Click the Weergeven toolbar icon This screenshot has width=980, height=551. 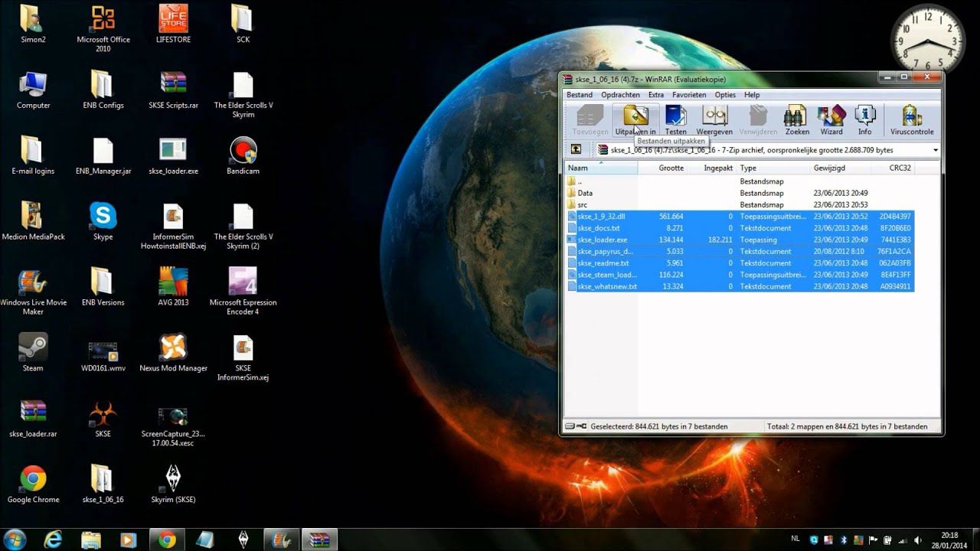coord(714,120)
